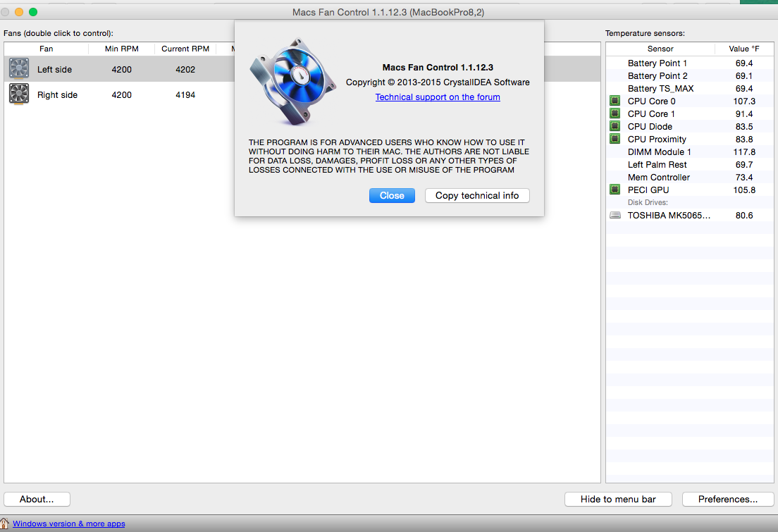This screenshot has width=778, height=532.
Task: Click the Right side Min RPM 4200 value
Action: 121,95
